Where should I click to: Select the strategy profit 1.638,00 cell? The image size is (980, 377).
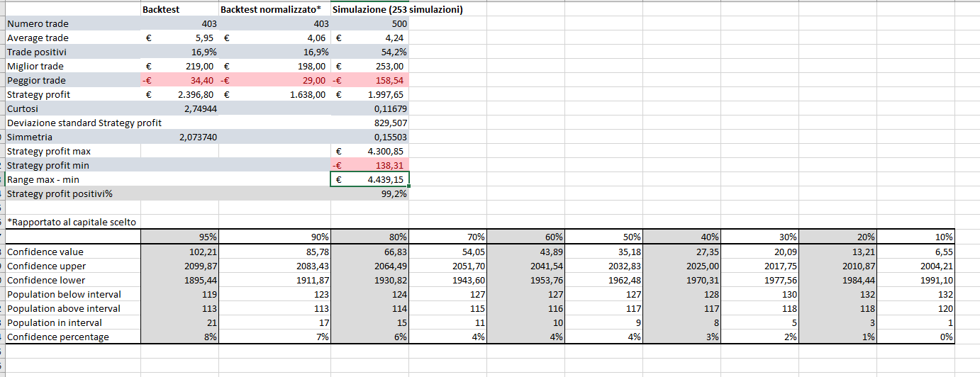pyautogui.click(x=274, y=95)
